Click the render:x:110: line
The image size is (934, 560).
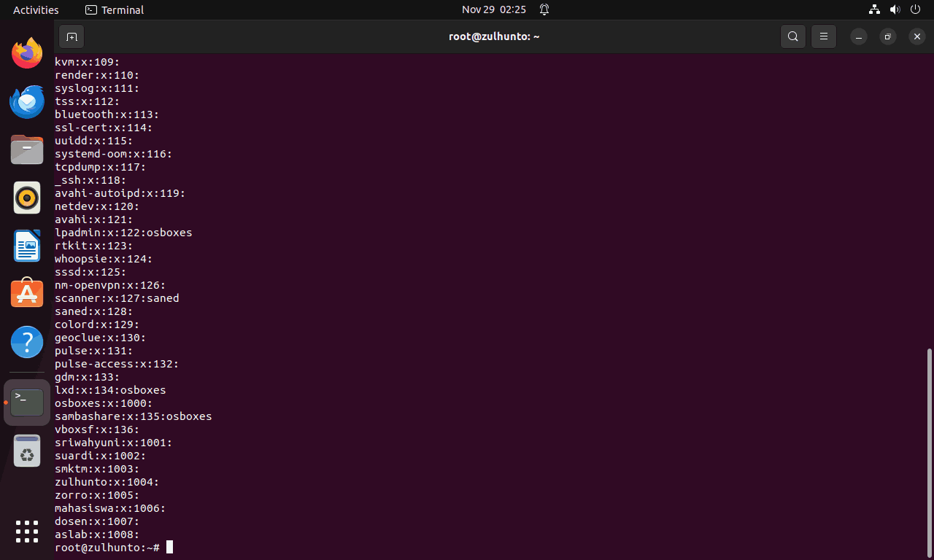click(x=97, y=75)
